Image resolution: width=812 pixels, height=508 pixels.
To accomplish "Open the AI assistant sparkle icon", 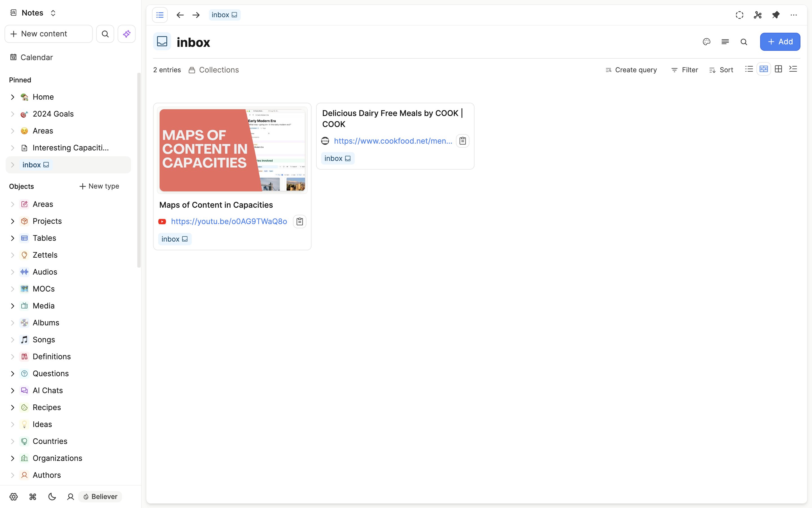I will tap(127, 34).
